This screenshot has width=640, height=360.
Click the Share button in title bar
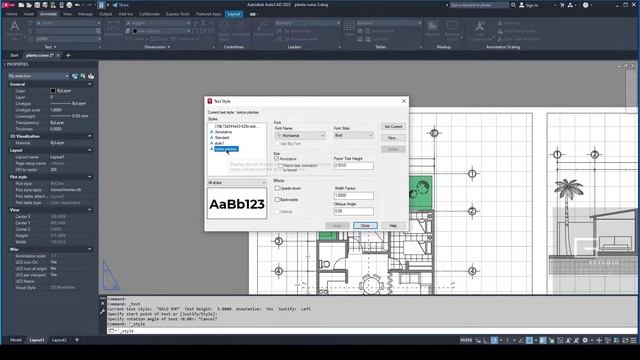click(x=120, y=5)
